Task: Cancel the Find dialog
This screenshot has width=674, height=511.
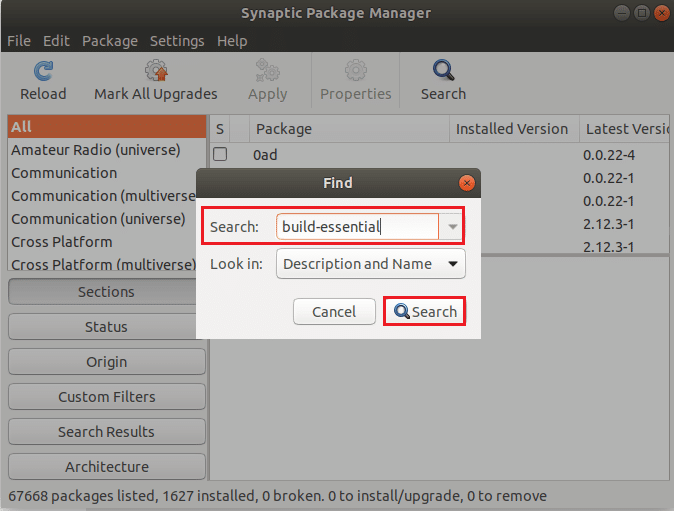Action: point(334,312)
